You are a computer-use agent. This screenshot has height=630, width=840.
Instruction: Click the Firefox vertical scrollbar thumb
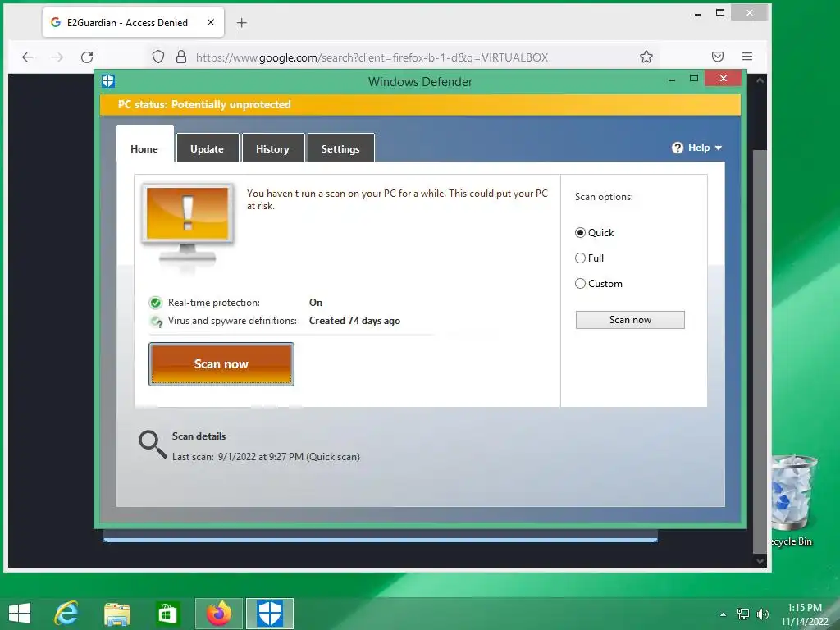point(760,351)
